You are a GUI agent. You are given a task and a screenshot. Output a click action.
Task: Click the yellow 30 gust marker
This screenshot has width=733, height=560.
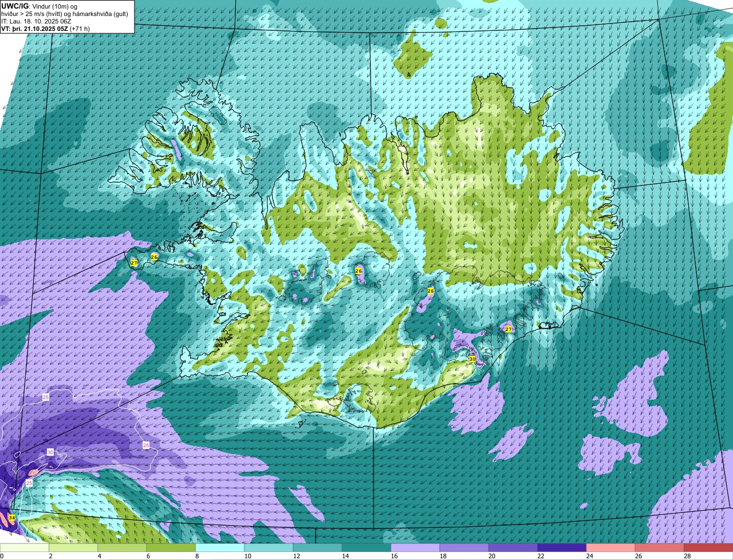coord(472,359)
